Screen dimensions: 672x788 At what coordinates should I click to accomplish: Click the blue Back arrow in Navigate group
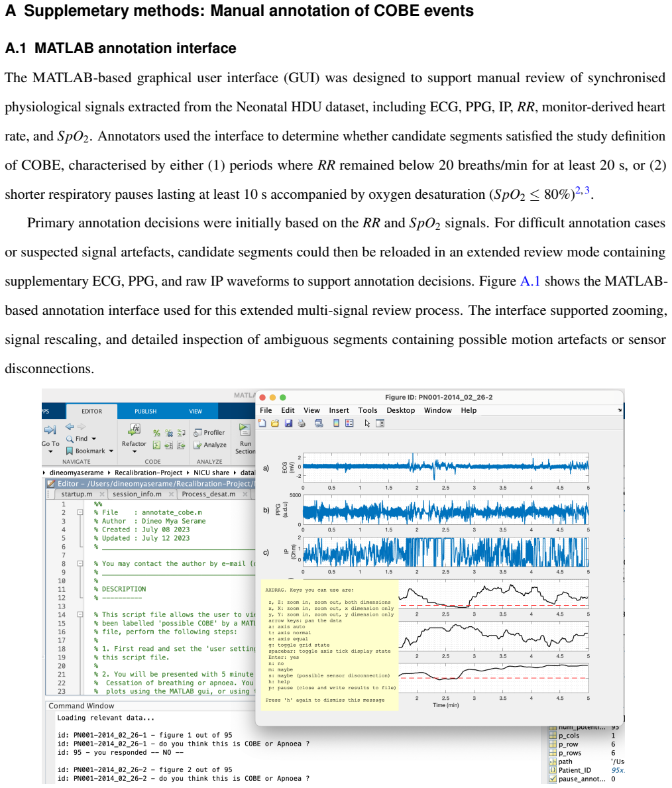click(70, 427)
